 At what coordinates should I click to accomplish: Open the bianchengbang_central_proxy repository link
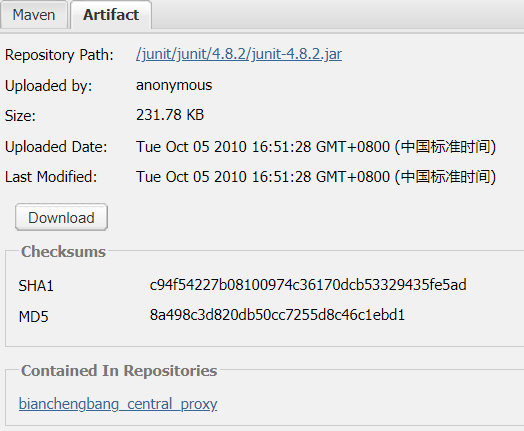tap(118, 404)
